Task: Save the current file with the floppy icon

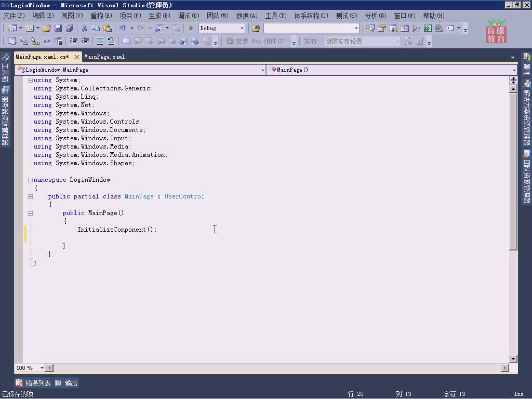Action: pos(58,28)
